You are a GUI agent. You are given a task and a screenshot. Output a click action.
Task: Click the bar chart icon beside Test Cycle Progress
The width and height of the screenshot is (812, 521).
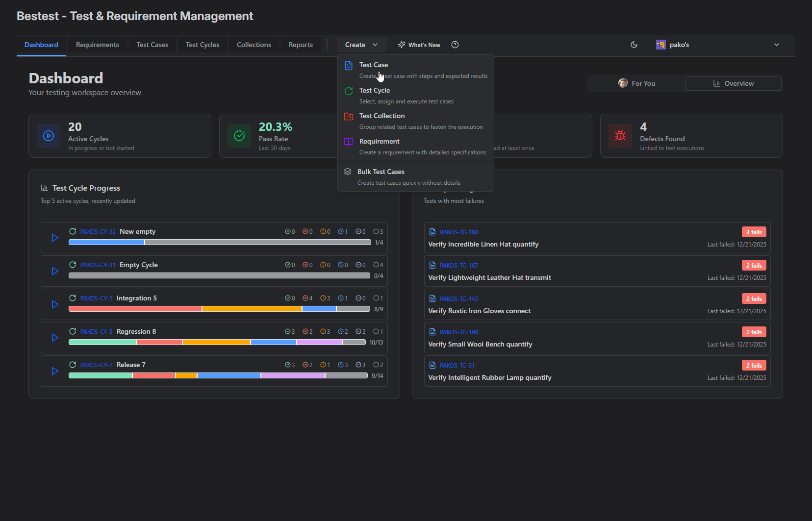44,188
